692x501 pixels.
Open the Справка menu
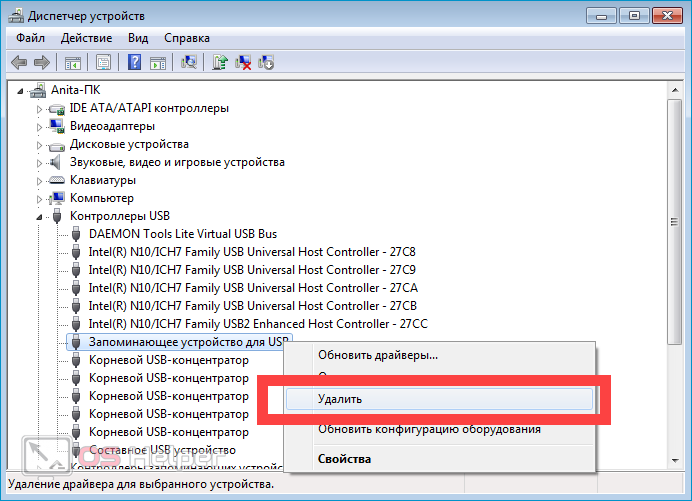[x=187, y=38]
